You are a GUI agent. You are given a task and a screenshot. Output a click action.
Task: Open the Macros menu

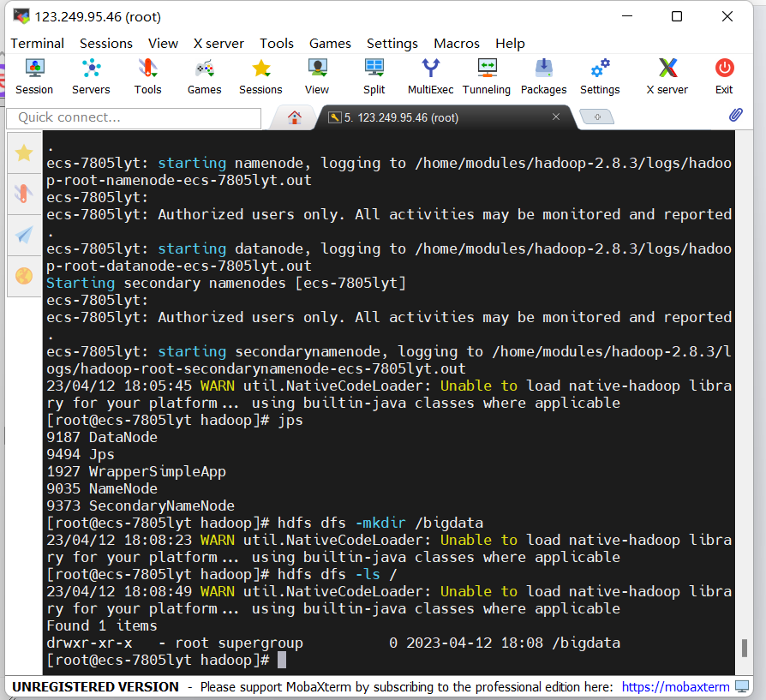(457, 44)
